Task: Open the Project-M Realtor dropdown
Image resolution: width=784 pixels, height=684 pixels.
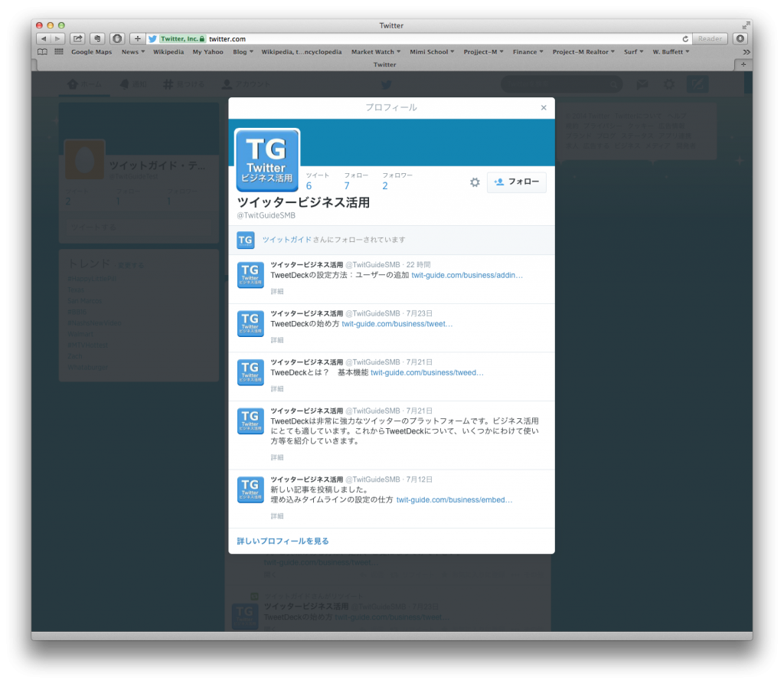Action: pos(583,52)
